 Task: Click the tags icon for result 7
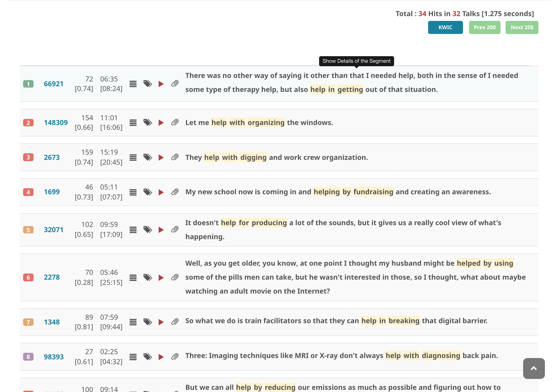[x=148, y=322]
